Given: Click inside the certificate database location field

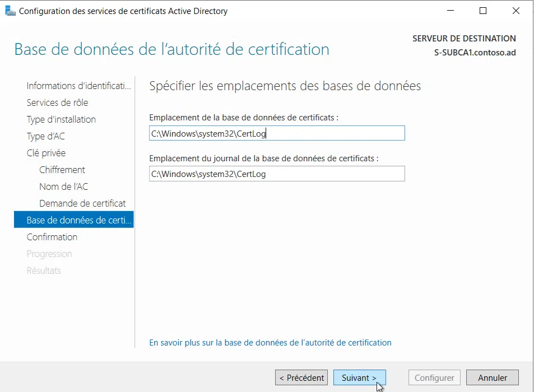Looking at the screenshot, I should coord(276,133).
